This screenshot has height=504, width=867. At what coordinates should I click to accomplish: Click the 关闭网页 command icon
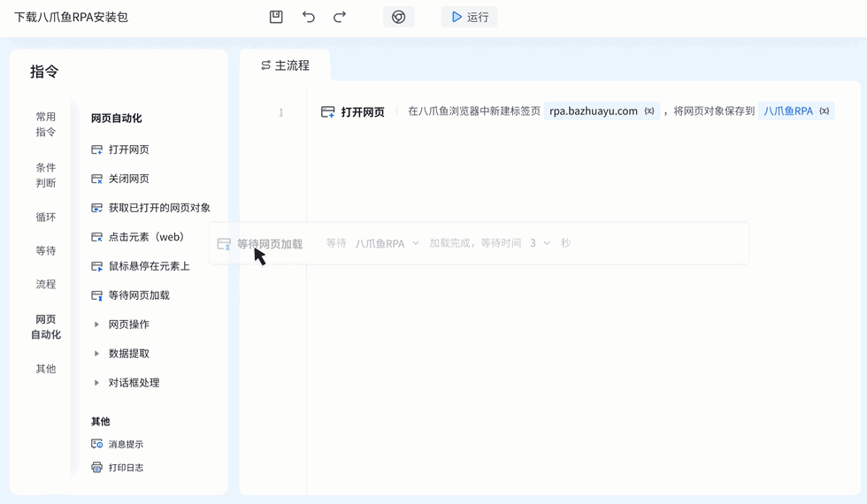[96, 179]
